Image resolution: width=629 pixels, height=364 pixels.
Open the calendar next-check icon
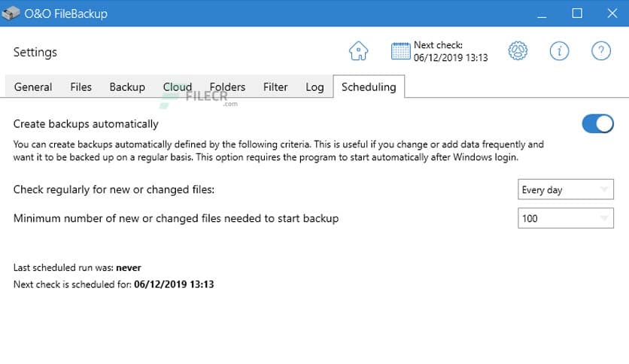click(x=400, y=51)
